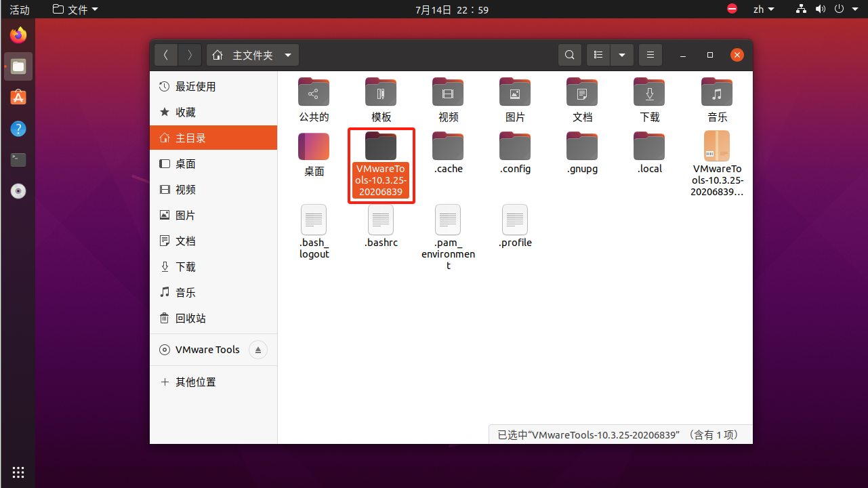
Task: Click the Files icon in the dock
Action: click(x=18, y=66)
